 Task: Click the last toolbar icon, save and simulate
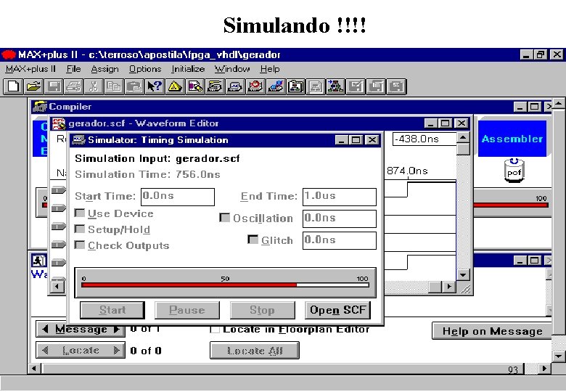coord(396,86)
